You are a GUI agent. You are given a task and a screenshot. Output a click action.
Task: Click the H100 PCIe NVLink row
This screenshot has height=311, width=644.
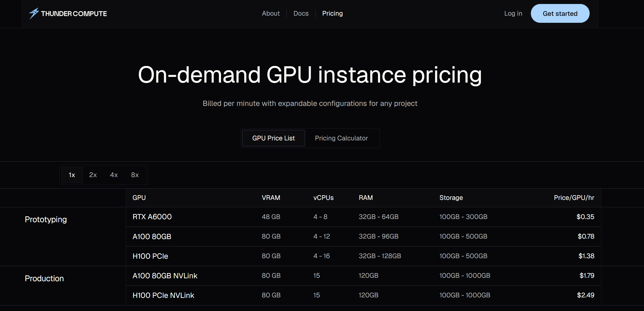[x=163, y=295]
